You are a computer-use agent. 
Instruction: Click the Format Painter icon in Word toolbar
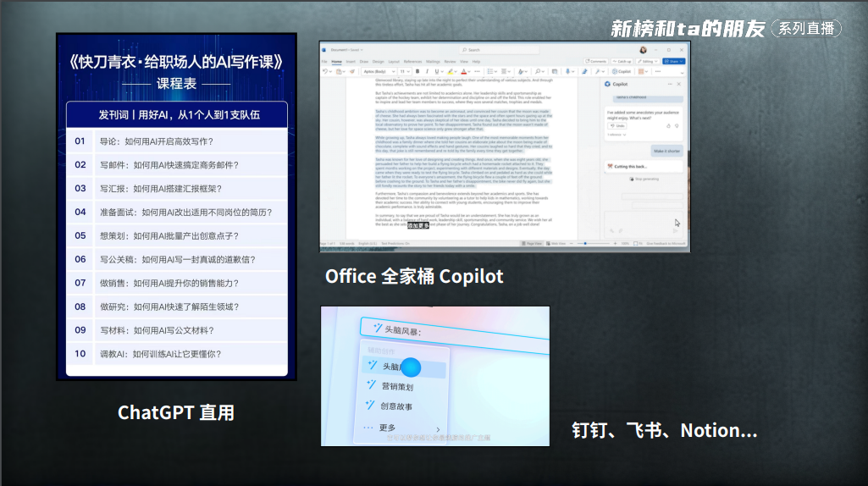tap(352, 71)
